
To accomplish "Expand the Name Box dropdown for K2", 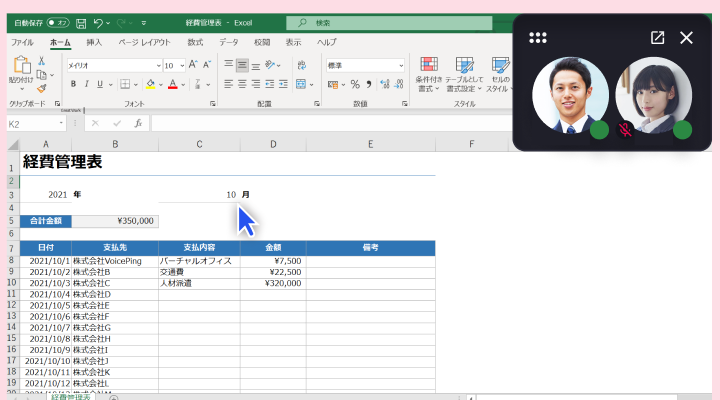I will (x=62, y=123).
